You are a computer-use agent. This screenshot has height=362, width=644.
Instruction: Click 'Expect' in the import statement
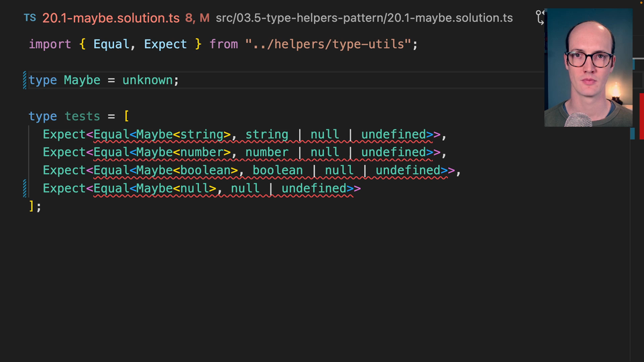(x=165, y=44)
